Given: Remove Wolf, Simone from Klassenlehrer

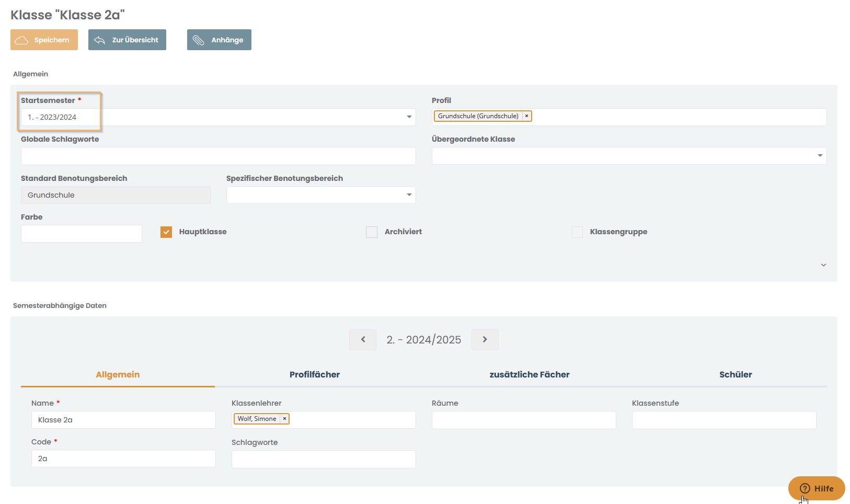Looking at the screenshot, I should click(x=284, y=419).
